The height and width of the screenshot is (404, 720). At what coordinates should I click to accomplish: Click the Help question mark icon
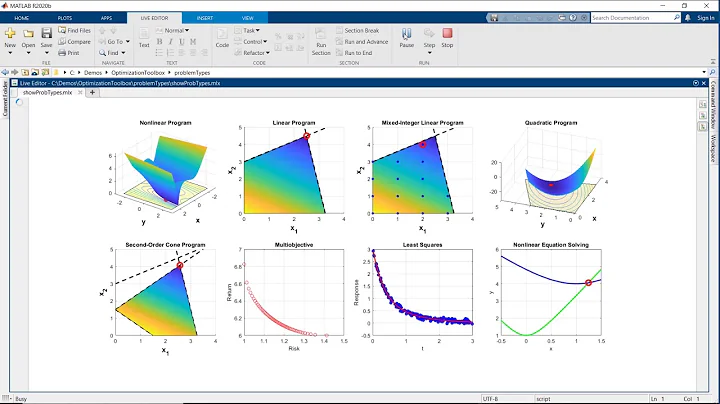coord(573,17)
